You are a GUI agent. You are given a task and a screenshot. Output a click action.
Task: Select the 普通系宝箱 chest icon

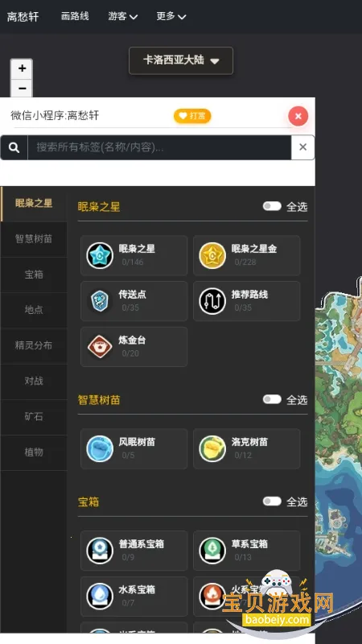(x=100, y=551)
